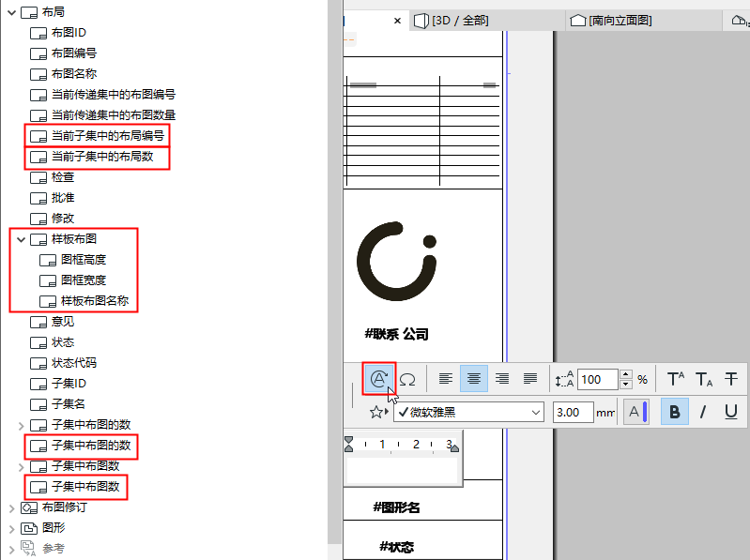
Task: Expand the greyed 参考 tree node
Action: coord(12,549)
